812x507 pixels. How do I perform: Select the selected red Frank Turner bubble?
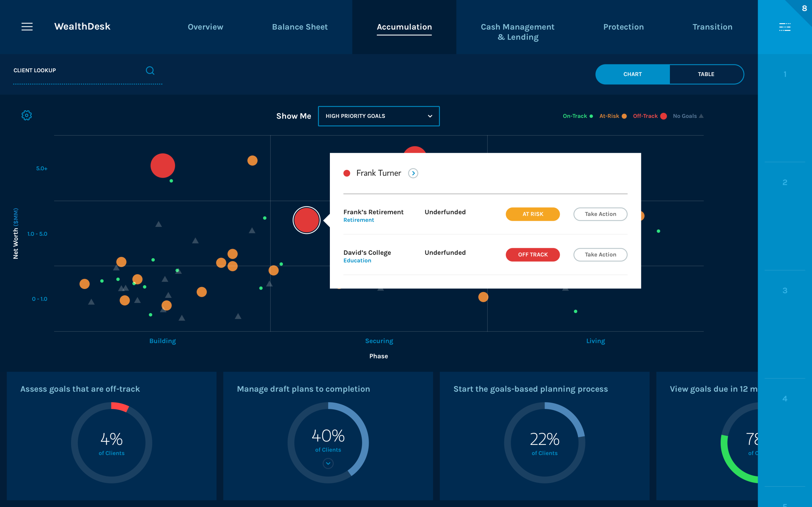click(306, 220)
